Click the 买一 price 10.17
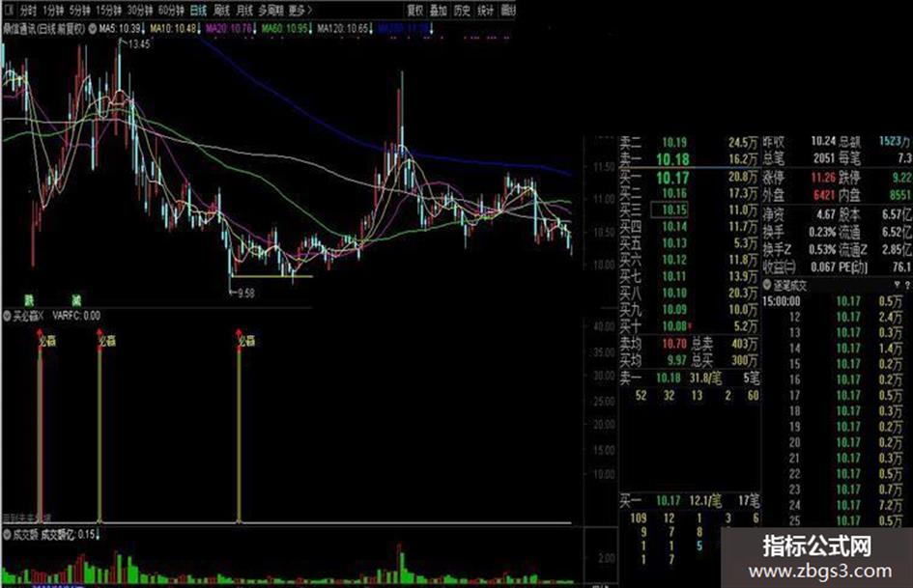 point(672,178)
